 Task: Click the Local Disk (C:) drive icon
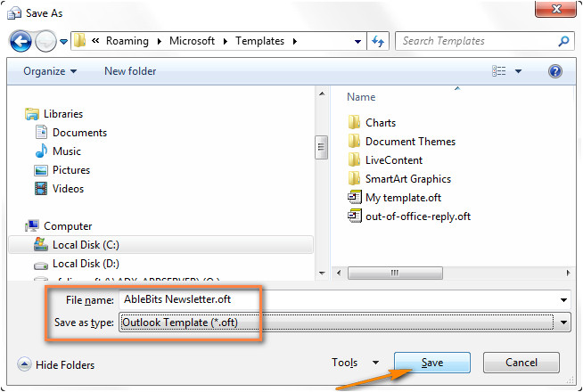pos(40,244)
